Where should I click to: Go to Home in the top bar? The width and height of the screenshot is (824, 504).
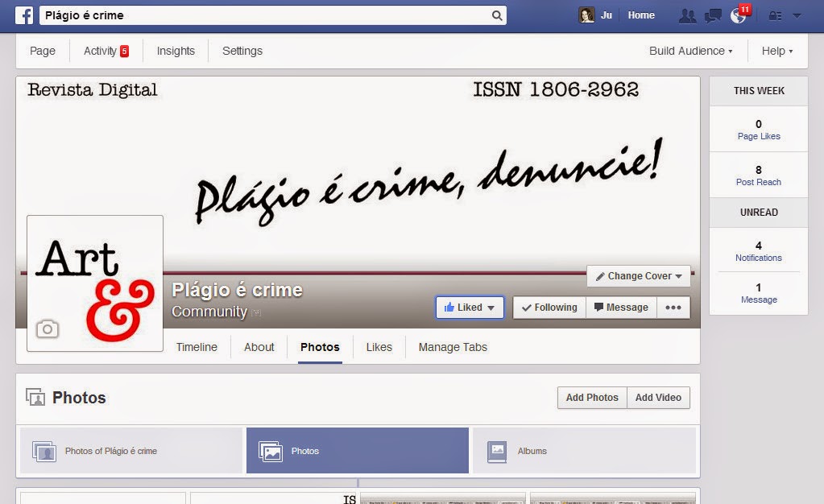click(641, 15)
